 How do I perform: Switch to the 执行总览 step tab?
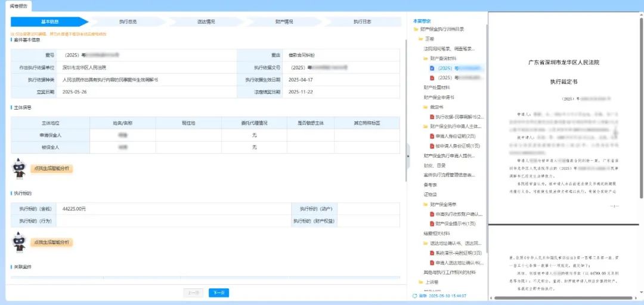coord(128,22)
